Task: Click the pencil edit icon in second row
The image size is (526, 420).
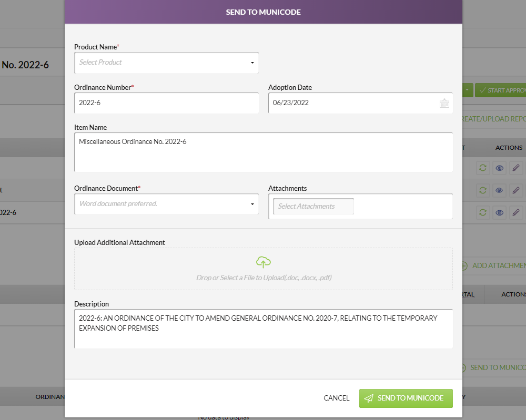Action: pyautogui.click(x=516, y=190)
